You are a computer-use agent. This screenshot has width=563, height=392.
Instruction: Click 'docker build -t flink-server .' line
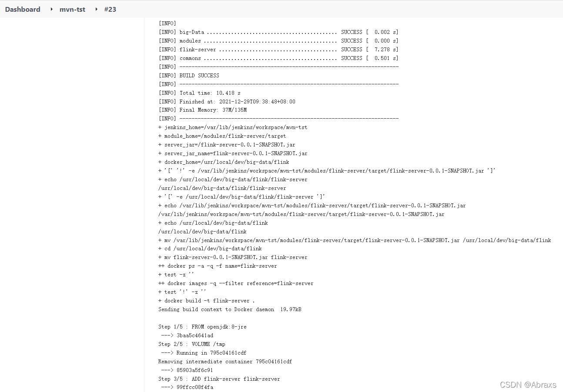(207, 301)
